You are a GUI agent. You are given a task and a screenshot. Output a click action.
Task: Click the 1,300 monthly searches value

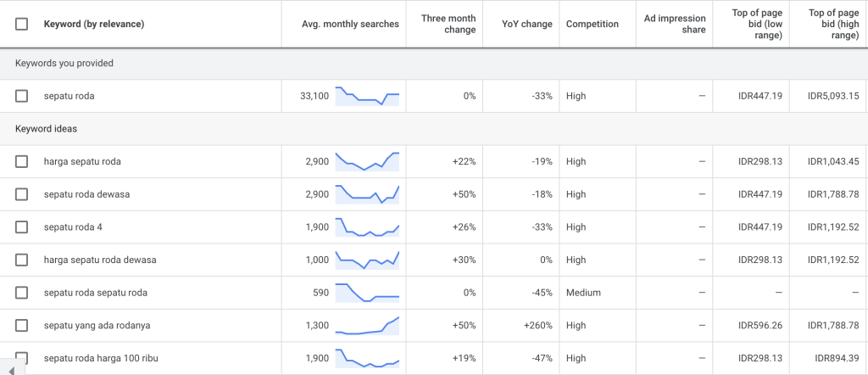coord(317,325)
